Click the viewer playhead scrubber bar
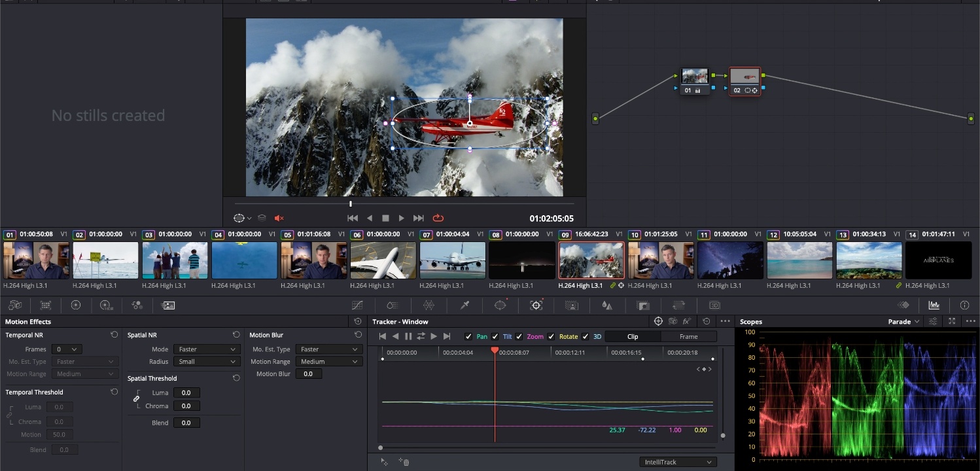The height and width of the screenshot is (471, 980). (404, 204)
